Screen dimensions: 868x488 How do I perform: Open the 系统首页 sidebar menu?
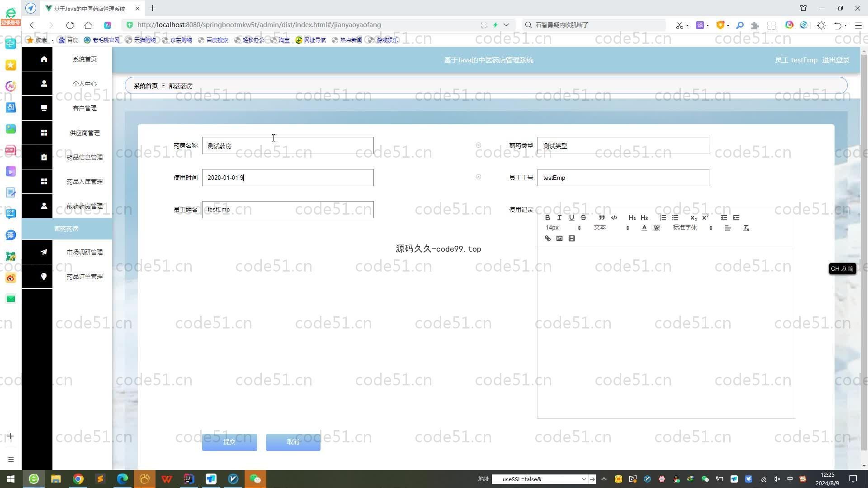tap(85, 59)
